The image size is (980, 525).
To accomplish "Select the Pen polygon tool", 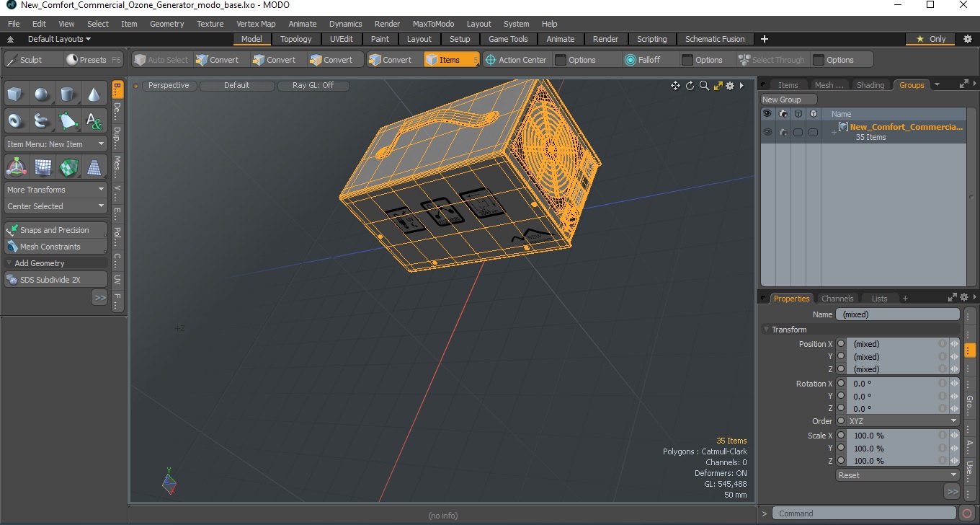I will tap(68, 120).
